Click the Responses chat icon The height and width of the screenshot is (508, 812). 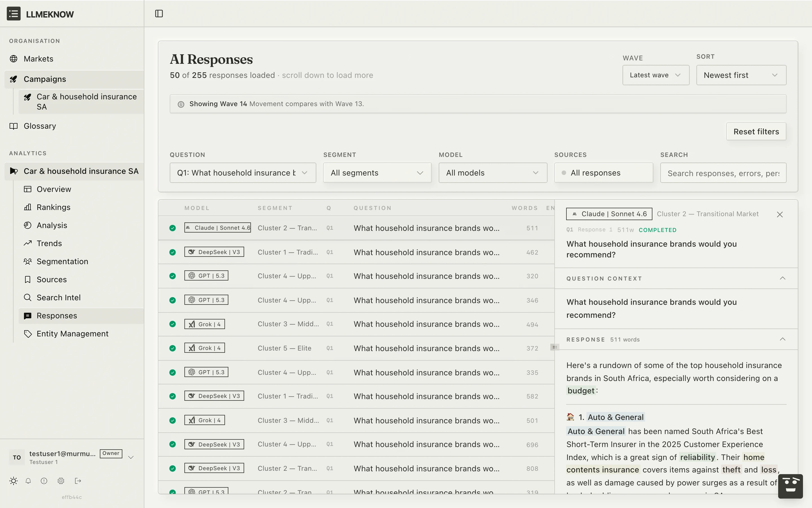pos(28,316)
